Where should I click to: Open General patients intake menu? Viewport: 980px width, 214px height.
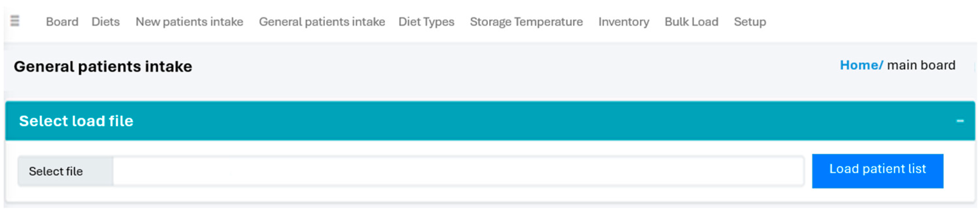322,22
